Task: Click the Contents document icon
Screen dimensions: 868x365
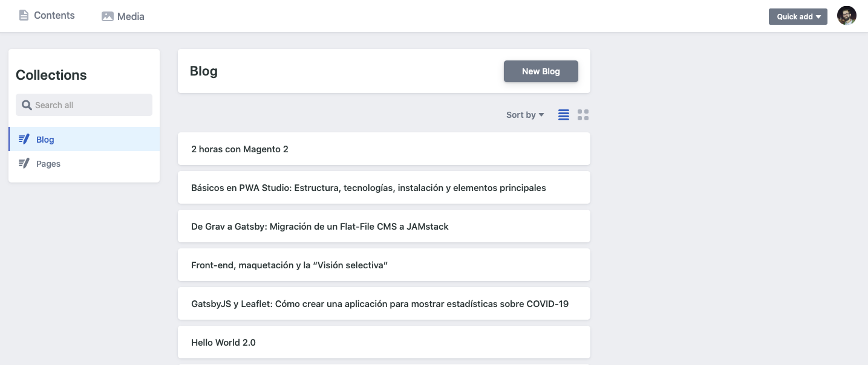Action: click(24, 16)
